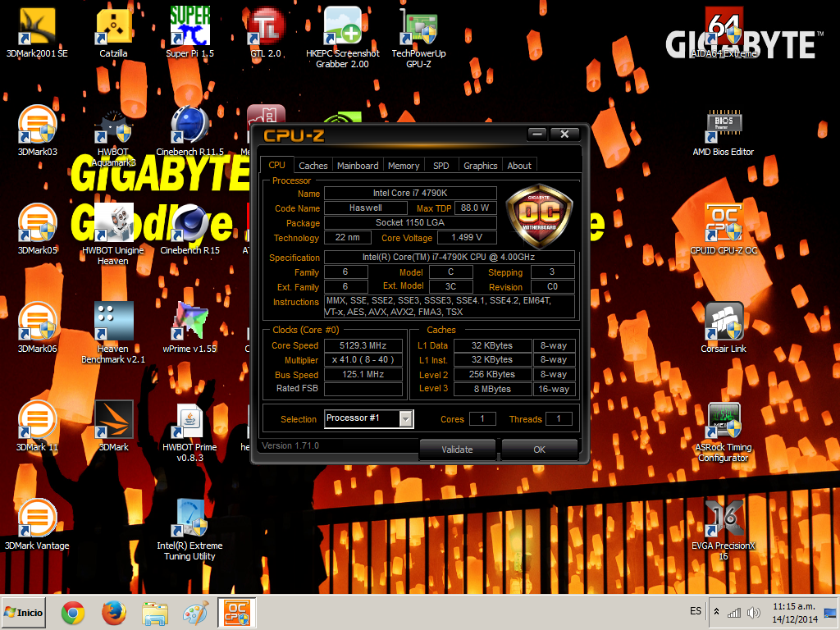The width and height of the screenshot is (840, 630).
Task: Open the AIDA64 Extreme desktop icon
Action: point(724,32)
